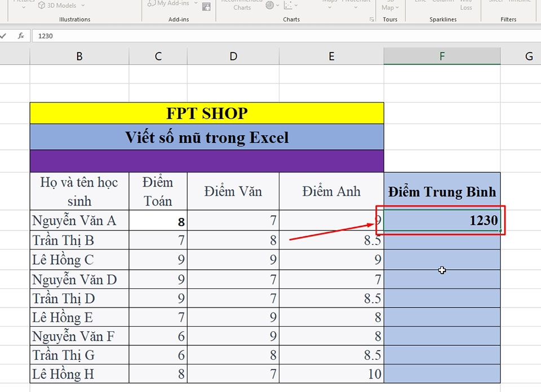541x392 pixels.
Task: Select the My Add-ins store icon
Action: [206, 7]
